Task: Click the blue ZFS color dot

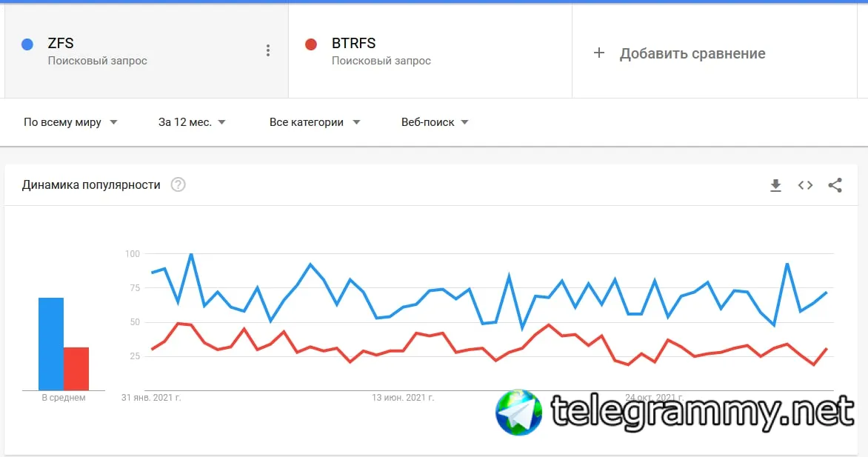Action: pos(27,44)
